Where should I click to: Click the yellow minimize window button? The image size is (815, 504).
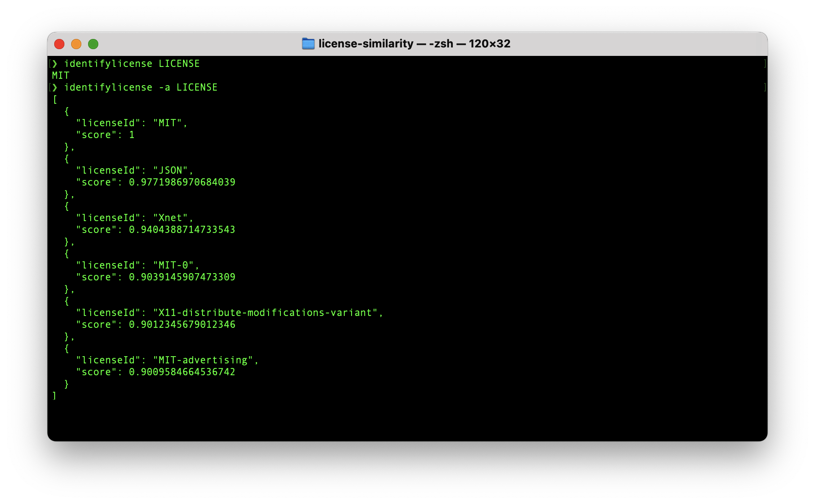click(76, 44)
